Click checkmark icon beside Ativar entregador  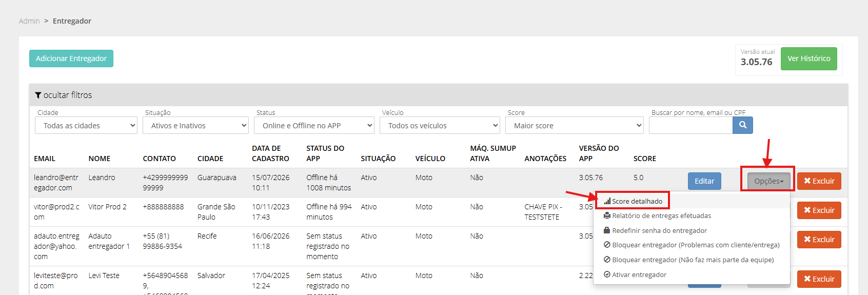[x=607, y=274]
